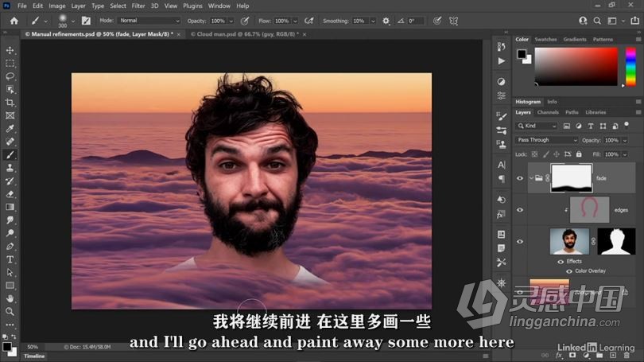Click the foreground color swatch in Color panel
Viewport: 644px width, 362px height.
tap(522, 54)
